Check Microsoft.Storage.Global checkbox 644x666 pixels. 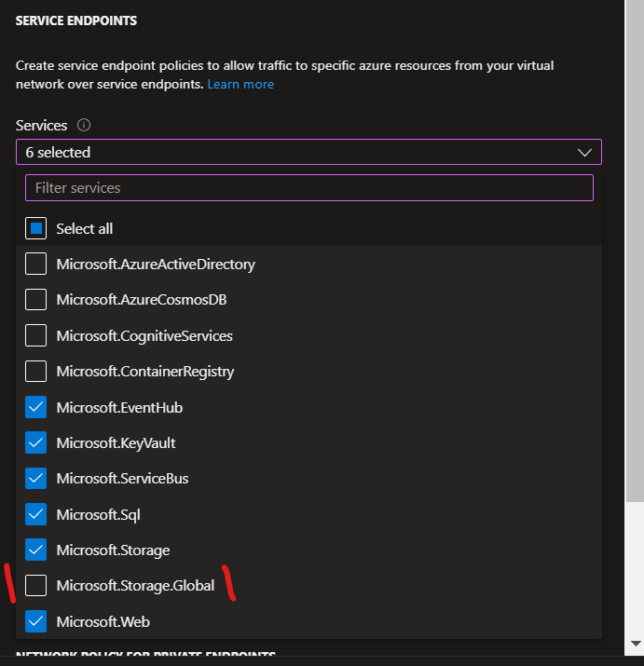tap(35, 585)
